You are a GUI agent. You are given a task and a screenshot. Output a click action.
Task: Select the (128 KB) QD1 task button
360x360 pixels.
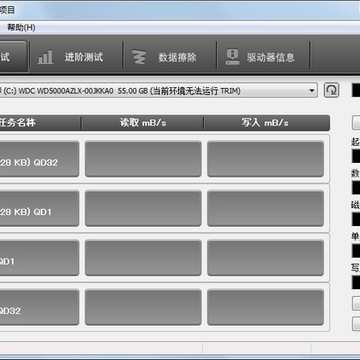tap(39, 208)
